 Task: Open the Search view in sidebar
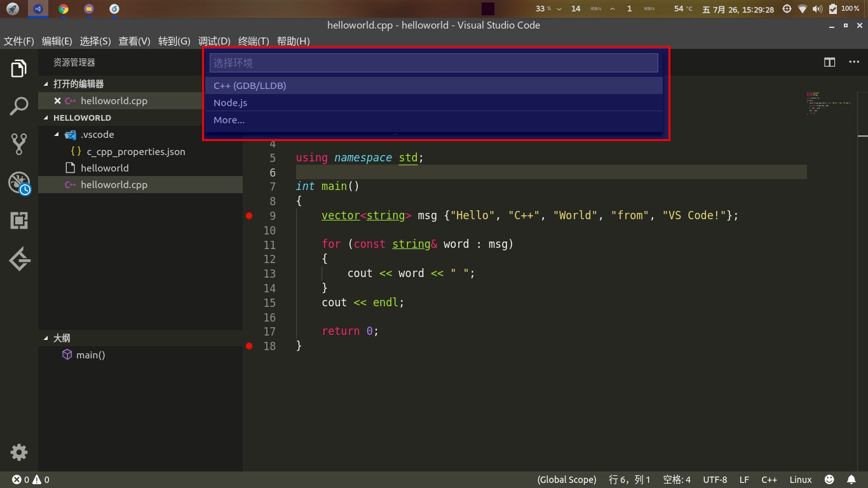(x=19, y=105)
